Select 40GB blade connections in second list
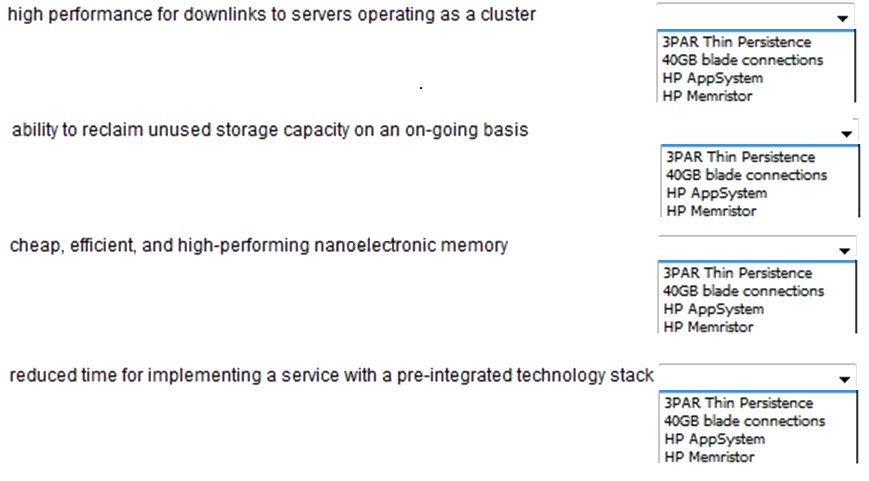The height and width of the screenshot is (481, 869). tap(747, 175)
